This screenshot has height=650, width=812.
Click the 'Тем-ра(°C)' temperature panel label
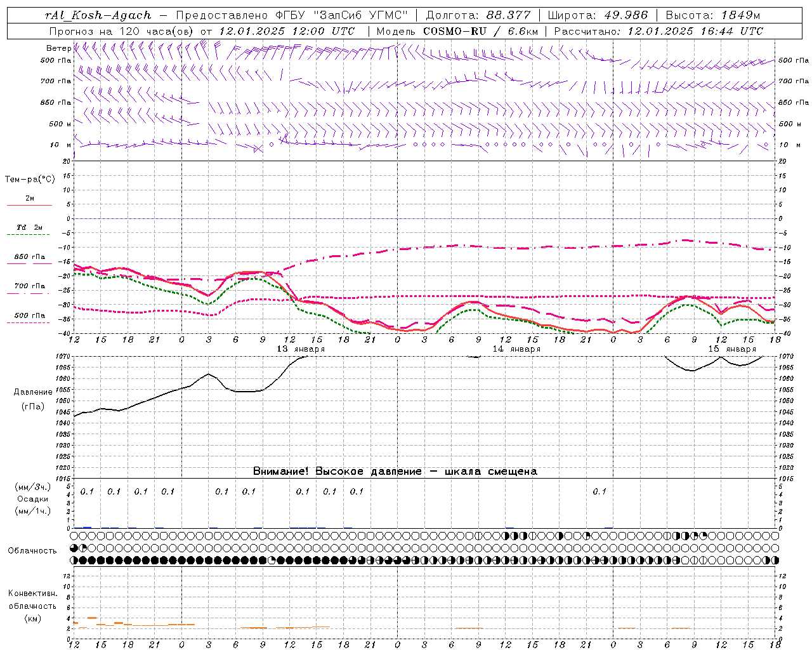[30, 180]
